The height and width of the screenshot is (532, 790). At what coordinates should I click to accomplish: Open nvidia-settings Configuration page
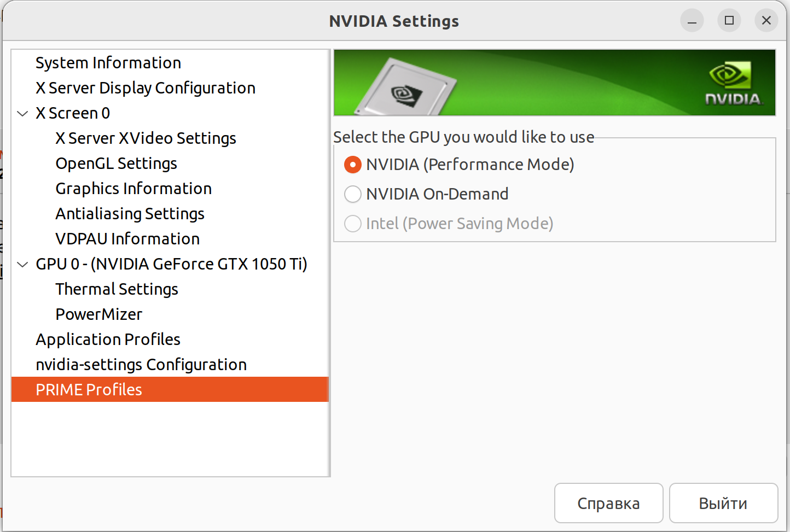[141, 365]
